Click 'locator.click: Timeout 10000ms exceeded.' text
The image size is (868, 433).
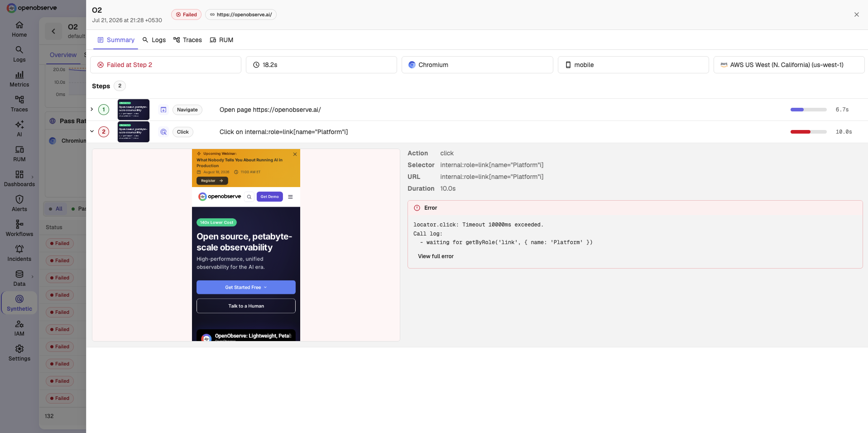tap(478, 225)
